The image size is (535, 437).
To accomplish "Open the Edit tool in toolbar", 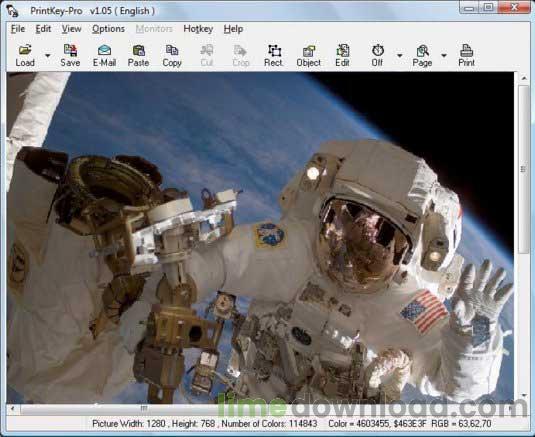I will [x=342, y=56].
